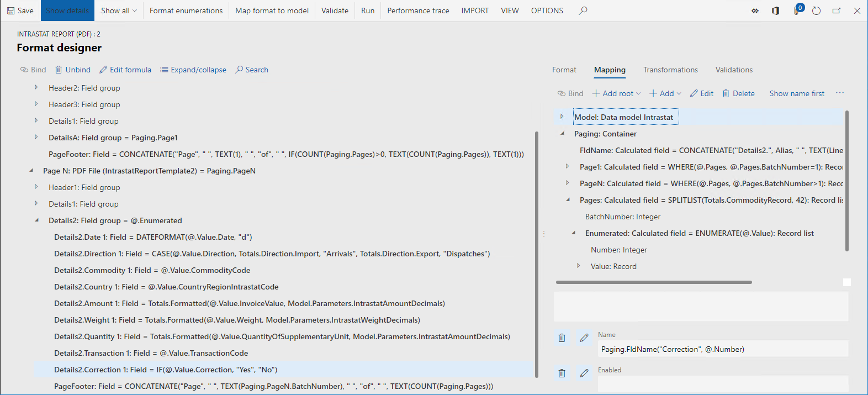The height and width of the screenshot is (395, 868).
Task: Collapse the Enumerated calculated field
Action: click(x=573, y=233)
